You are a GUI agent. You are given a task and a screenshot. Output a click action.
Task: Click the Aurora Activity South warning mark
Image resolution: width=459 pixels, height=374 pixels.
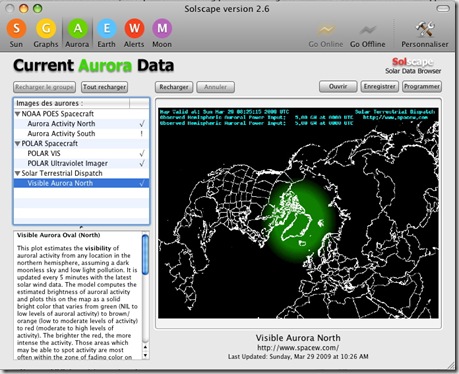pyautogui.click(x=142, y=134)
